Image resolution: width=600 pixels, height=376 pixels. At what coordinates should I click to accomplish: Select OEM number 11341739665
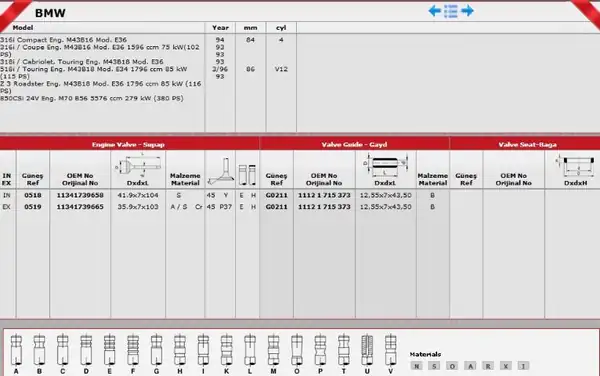coord(80,207)
